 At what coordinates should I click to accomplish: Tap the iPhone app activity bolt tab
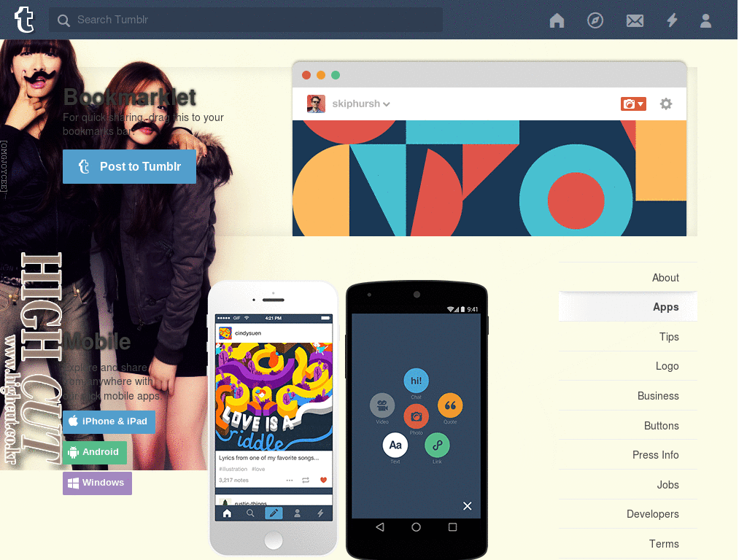[x=320, y=513]
